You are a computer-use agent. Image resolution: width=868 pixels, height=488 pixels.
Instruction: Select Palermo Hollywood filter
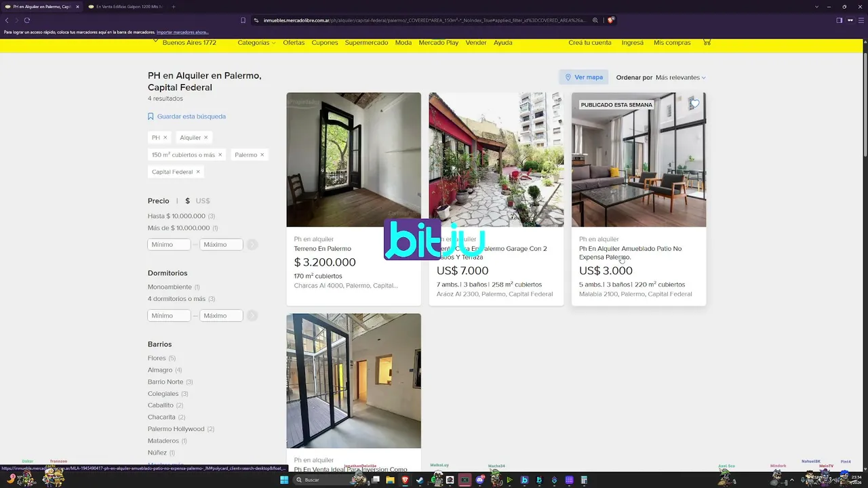click(181, 429)
